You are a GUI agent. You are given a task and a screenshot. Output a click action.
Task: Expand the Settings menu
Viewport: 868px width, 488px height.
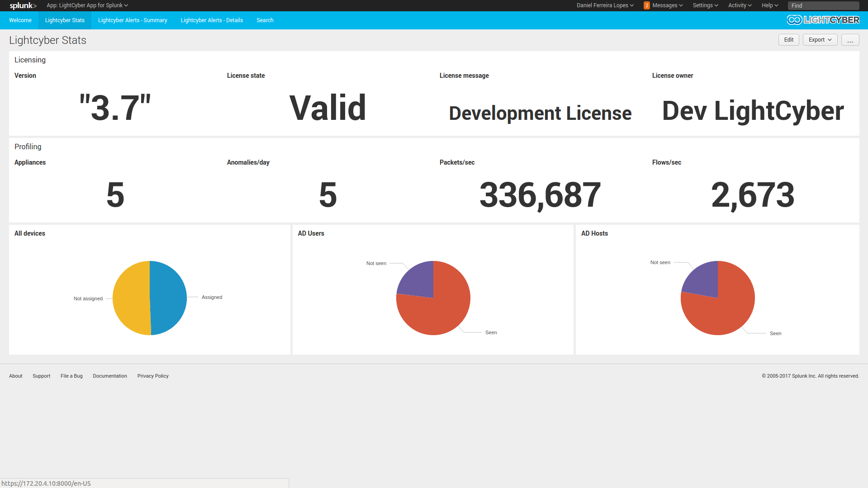tap(706, 5)
